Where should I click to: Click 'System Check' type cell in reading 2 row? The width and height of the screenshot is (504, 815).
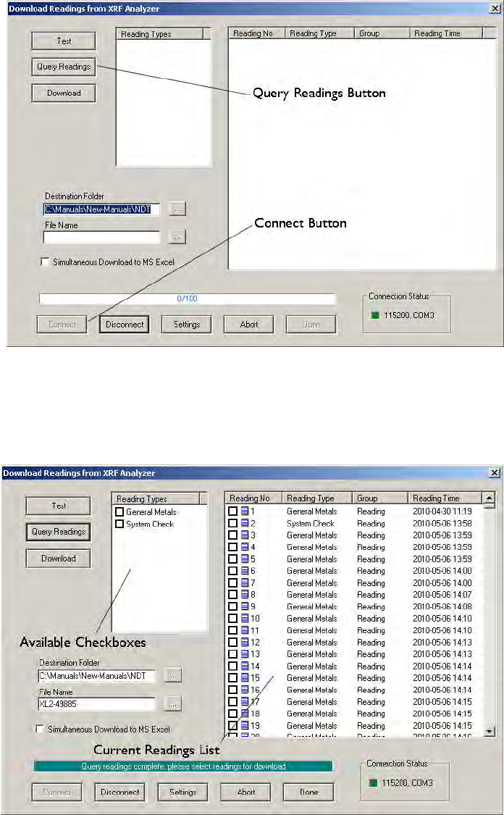tap(311, 523)
